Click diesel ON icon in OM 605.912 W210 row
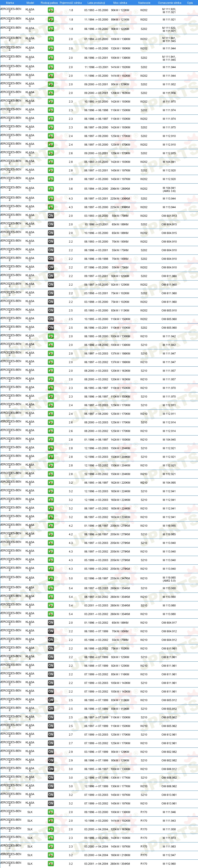 coord(51,700)
